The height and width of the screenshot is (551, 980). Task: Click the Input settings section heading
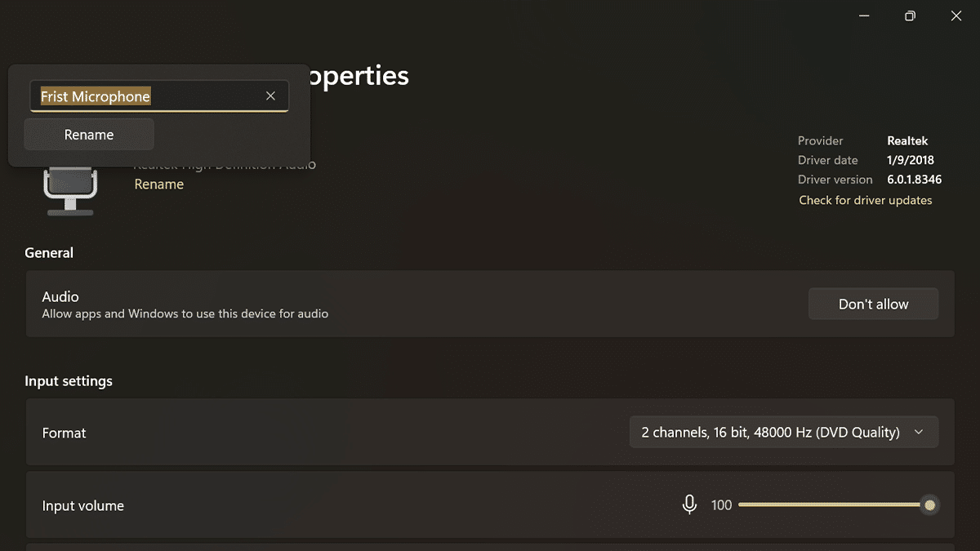point(69,381)
